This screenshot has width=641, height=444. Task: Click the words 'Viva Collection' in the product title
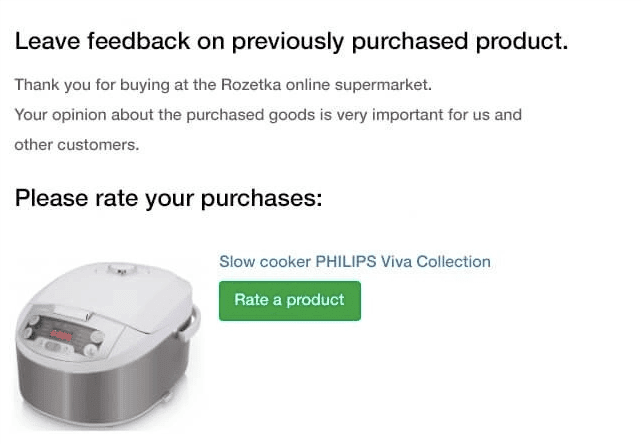click(436, 262)
